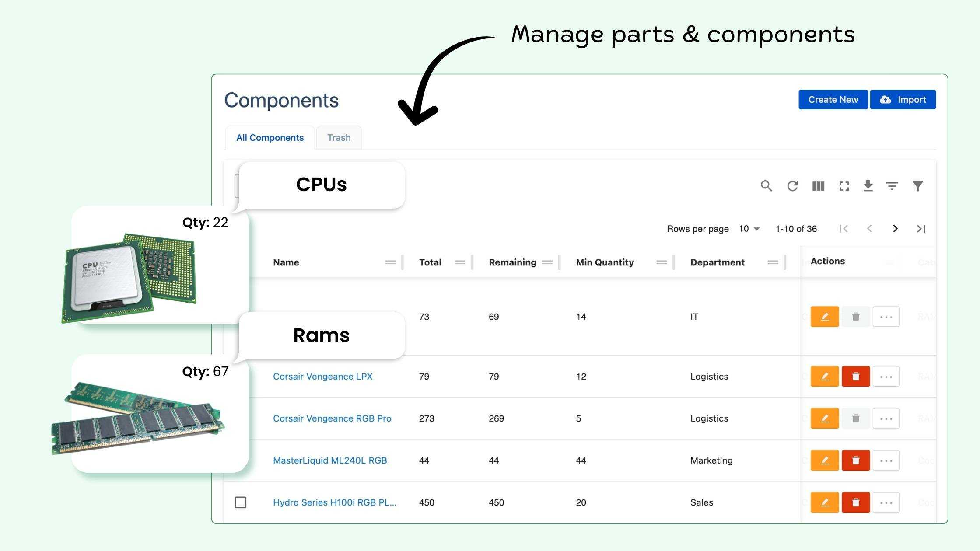
Task: Jump to last page arrow
Action: point(921,229)
